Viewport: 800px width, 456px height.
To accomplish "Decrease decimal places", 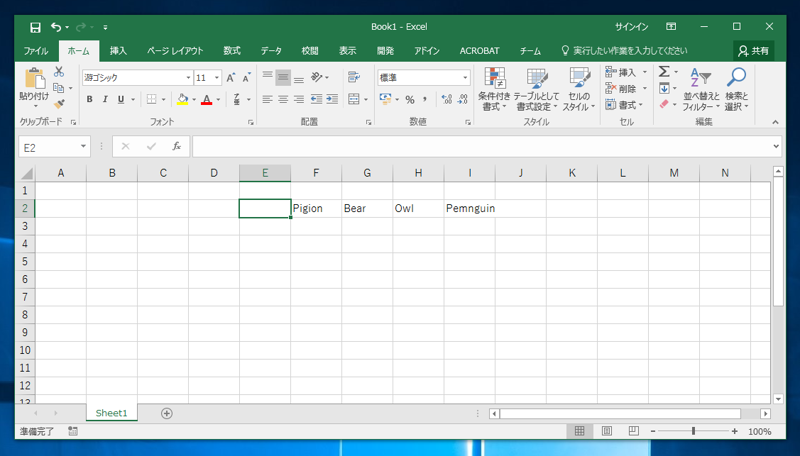I will [462, 99].
